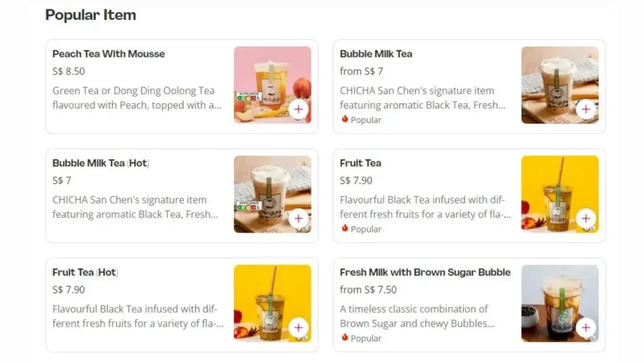Screen dimensions: 644x362
Task: Add Fresh Milk with Brown Sugar Bubble
Action: coord(586,327)
